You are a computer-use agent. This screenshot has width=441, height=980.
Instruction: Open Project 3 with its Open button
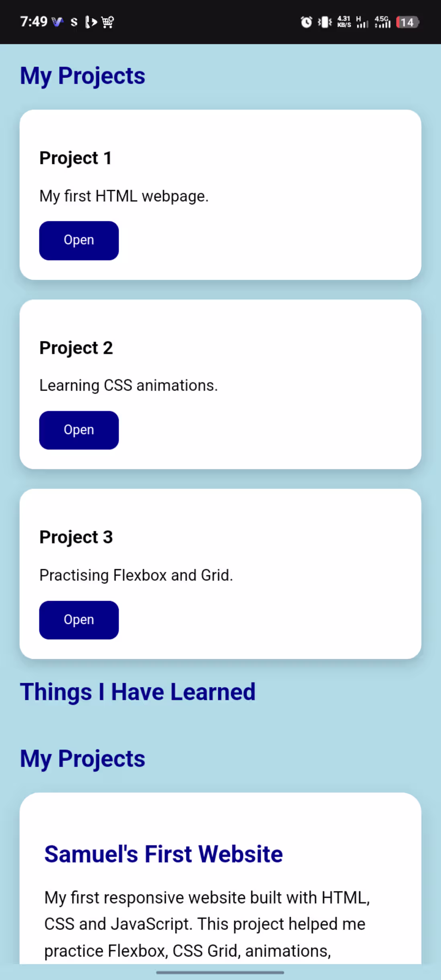(x=79, y=620)
